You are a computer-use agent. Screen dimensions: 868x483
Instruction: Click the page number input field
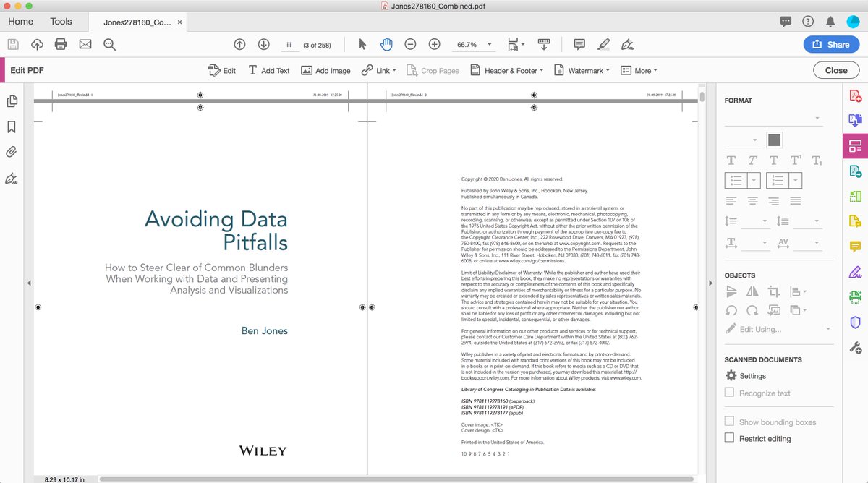pos(289,45)
